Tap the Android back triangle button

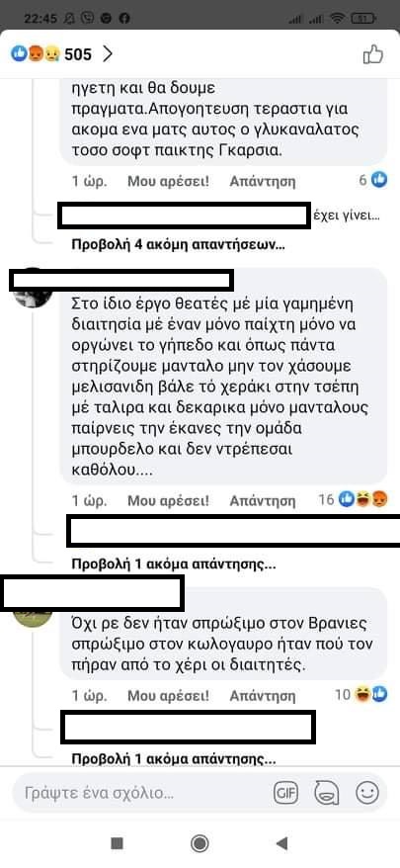(281, 843)
